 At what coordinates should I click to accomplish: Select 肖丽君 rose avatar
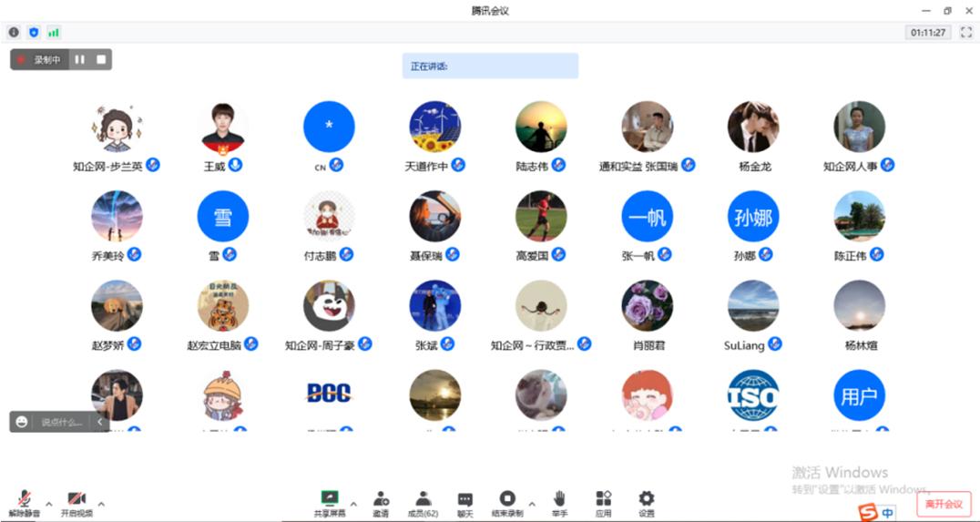tap(648, 306)
